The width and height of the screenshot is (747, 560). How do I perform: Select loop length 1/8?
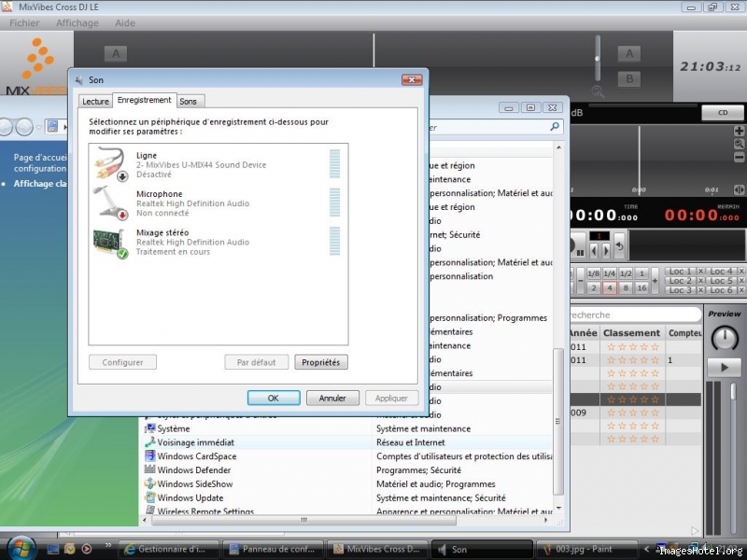tap(594, 273)
